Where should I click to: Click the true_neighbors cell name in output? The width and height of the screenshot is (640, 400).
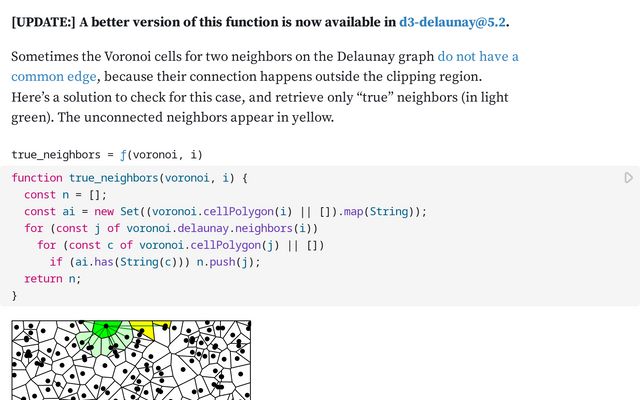point(56,154)
